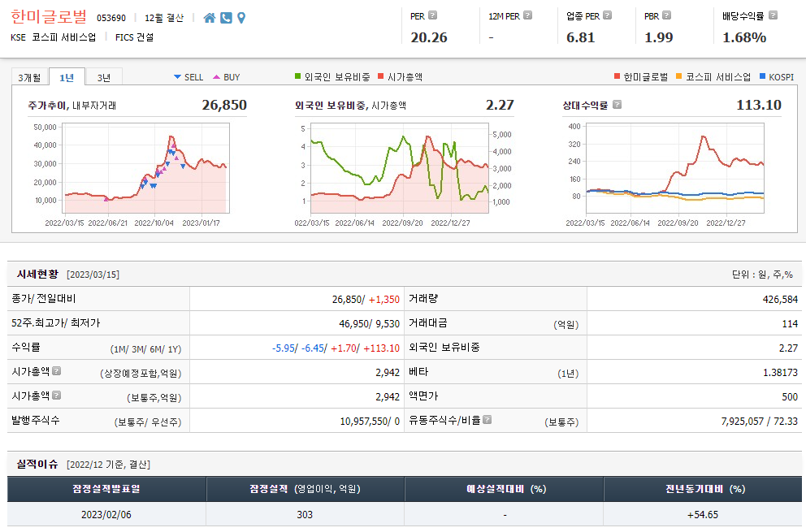The image size is (806, 532).
Task: Click the KSE 코스피 서비스업 label
Action: point(54,37)
